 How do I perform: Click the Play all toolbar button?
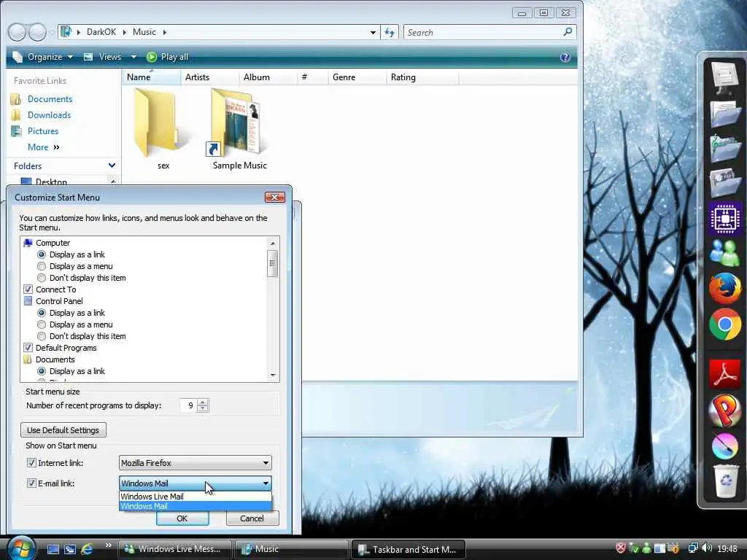point(167,57)
